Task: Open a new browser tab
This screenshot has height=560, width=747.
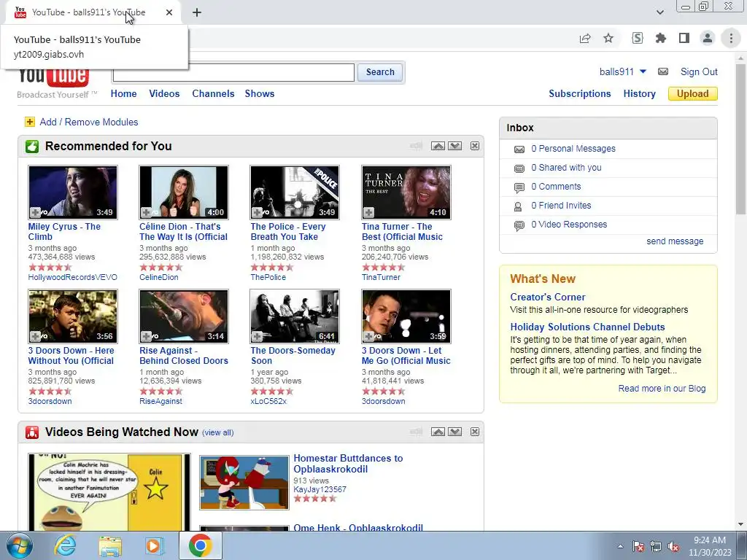Action: click(x=197, y=12)
